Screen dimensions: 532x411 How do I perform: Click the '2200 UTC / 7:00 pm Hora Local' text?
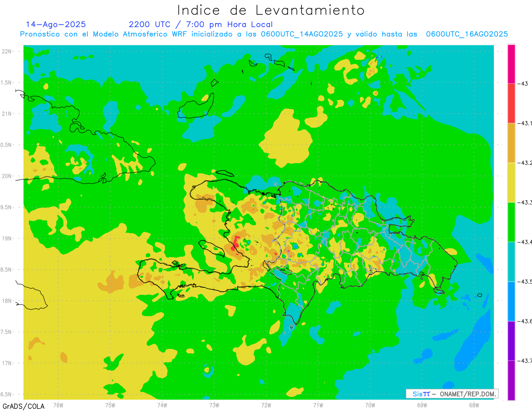click(201, 24)
